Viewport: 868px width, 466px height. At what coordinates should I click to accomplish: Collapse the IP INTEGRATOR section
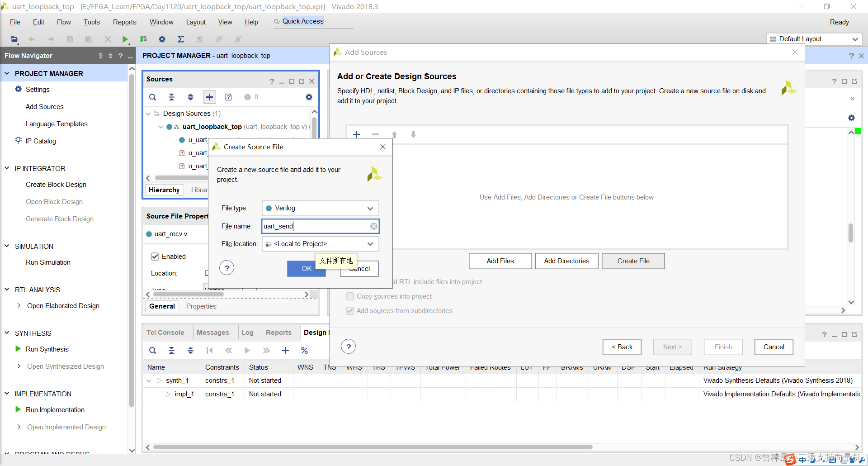coord(7,168)
